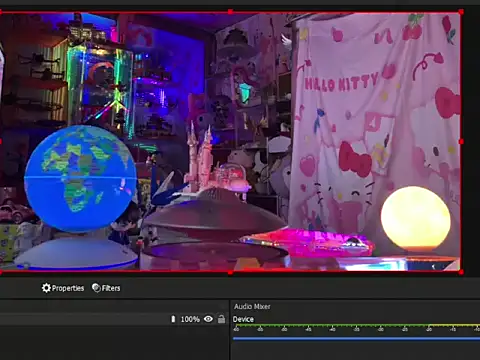Click the battery indicator beside 100%

(173, 319)
